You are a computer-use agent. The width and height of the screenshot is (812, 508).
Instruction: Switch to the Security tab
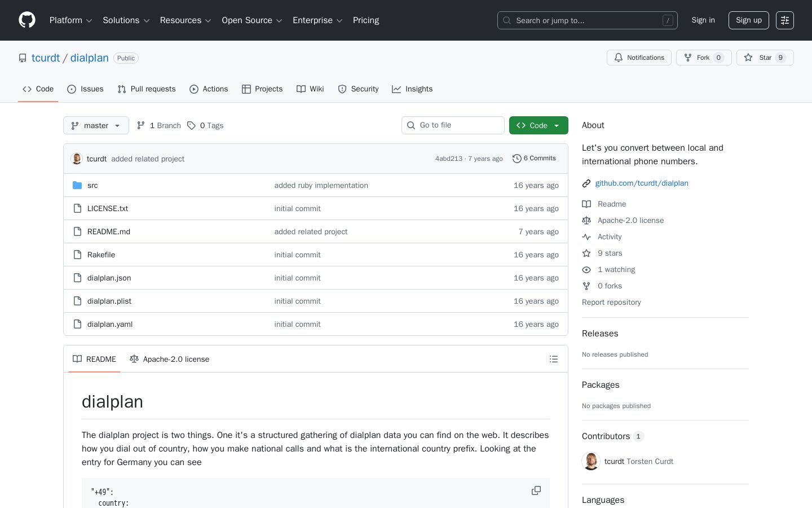358,89
